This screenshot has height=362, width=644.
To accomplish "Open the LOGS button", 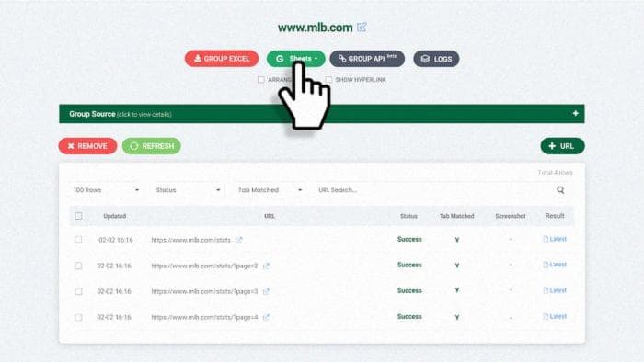I will pyautogui.click(x=436, y=59).
